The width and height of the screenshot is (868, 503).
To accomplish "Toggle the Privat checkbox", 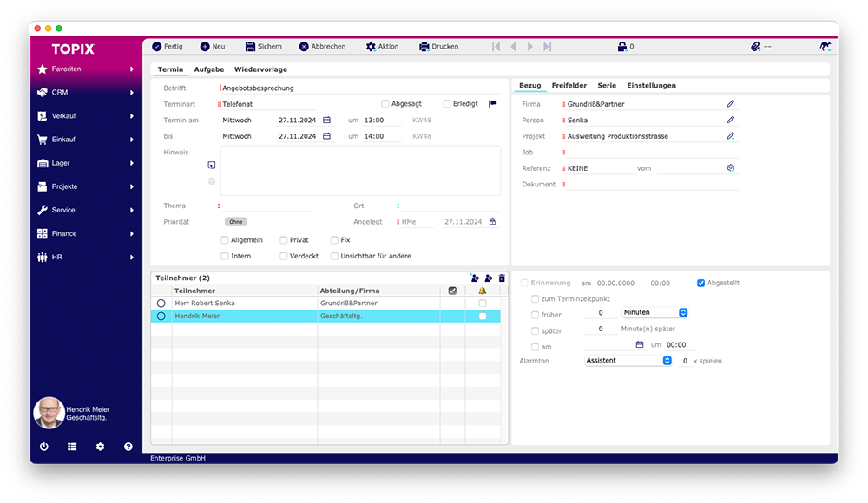I will tap(283, 240).
